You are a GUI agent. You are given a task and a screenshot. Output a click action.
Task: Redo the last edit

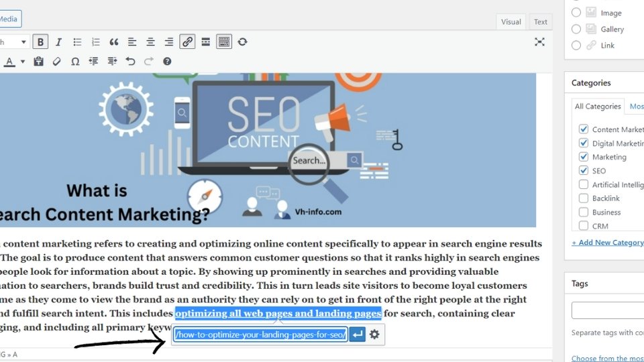click(x=149, y=62)
